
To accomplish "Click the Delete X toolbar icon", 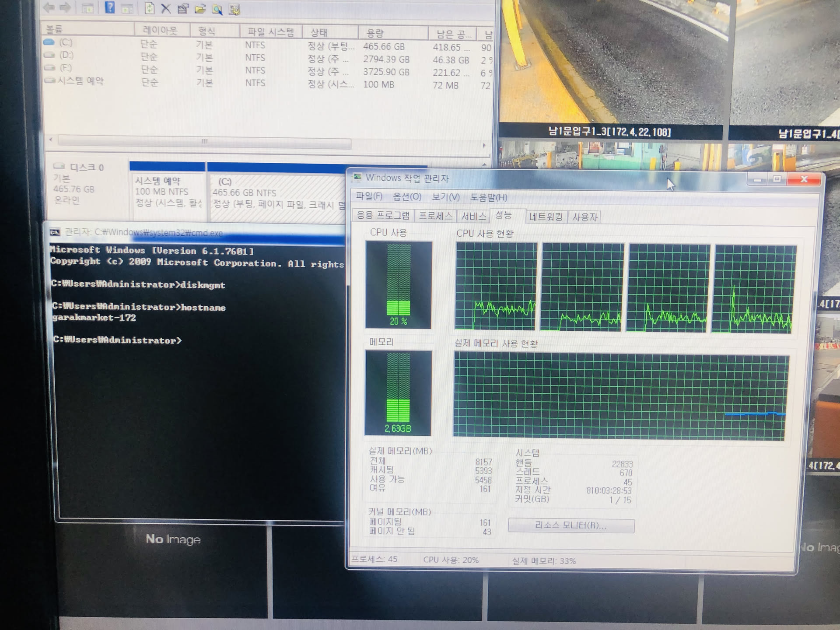I will 166,8.
